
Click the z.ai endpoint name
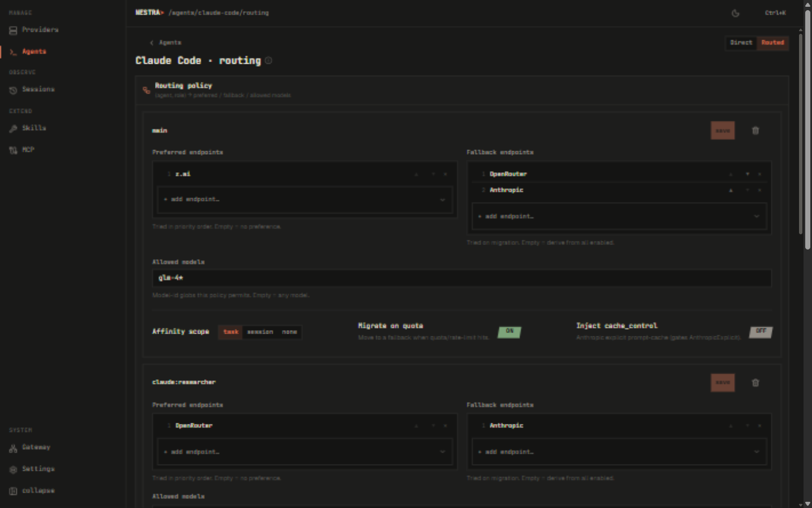point(183,174)
